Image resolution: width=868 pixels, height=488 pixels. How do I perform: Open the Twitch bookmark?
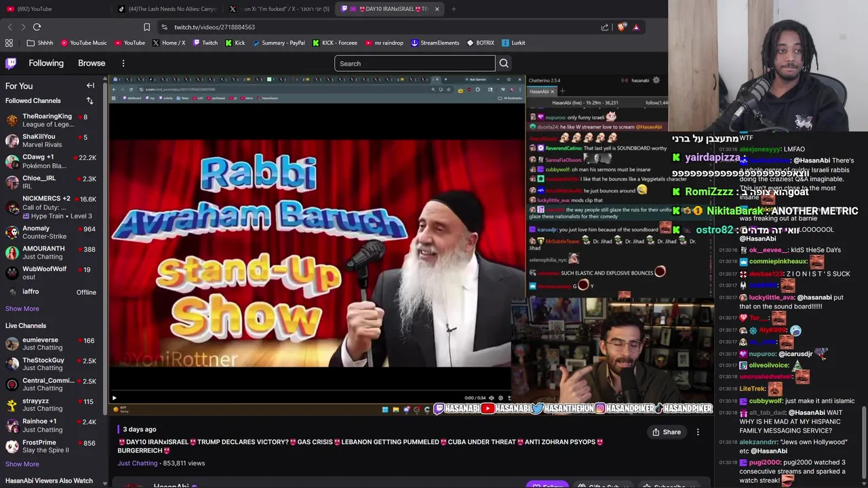[x=205, y=43]
